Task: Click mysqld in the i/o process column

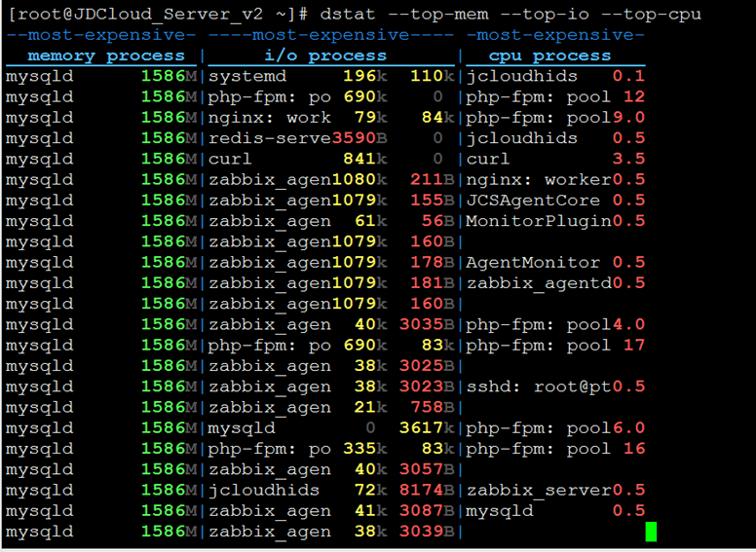Action: pyautogui.click(x=242, y=428)
